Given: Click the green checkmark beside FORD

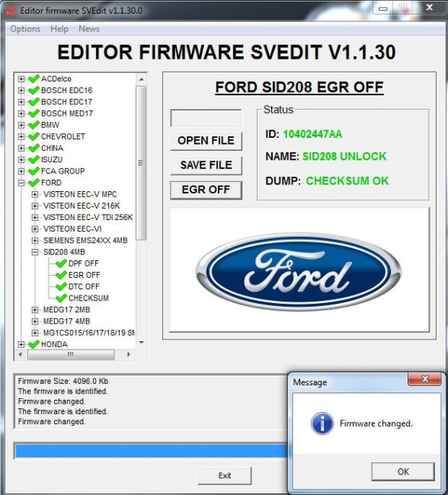Looking at the screenshot, I should tap(34, 183).
